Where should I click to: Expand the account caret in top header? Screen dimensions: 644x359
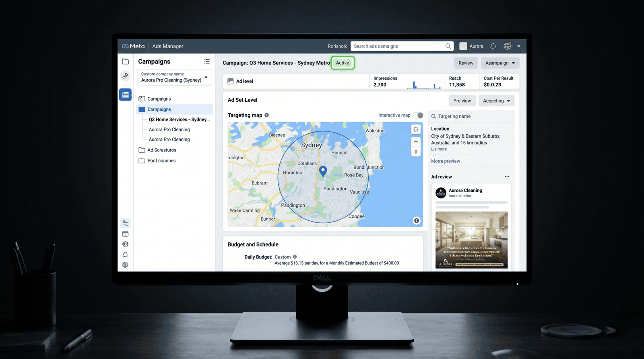[x=519, y=46]
